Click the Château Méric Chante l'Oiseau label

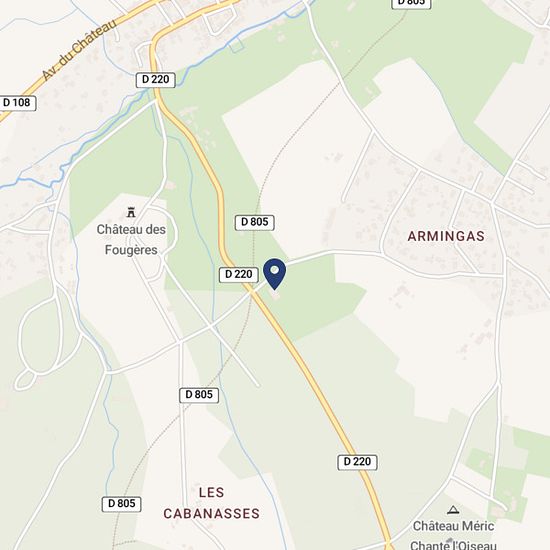pos(453,535)
